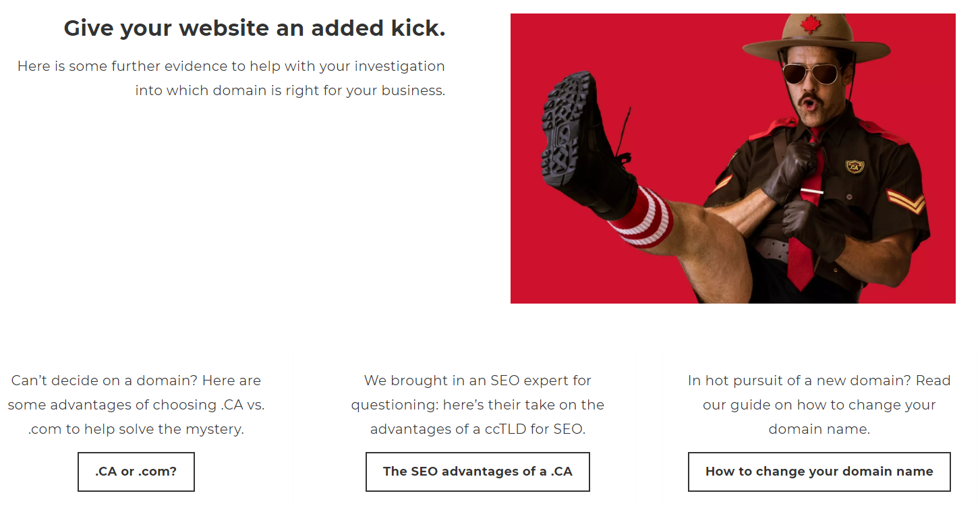Image resolution: width=980 pixels, height=508 pixels.
Task: Click the "In hot pursuit of a new domain?" text
Action: [819, 405]
